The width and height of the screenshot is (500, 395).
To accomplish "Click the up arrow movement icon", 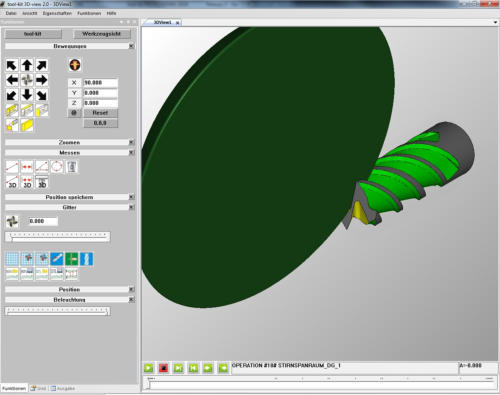I will (27, 65).
